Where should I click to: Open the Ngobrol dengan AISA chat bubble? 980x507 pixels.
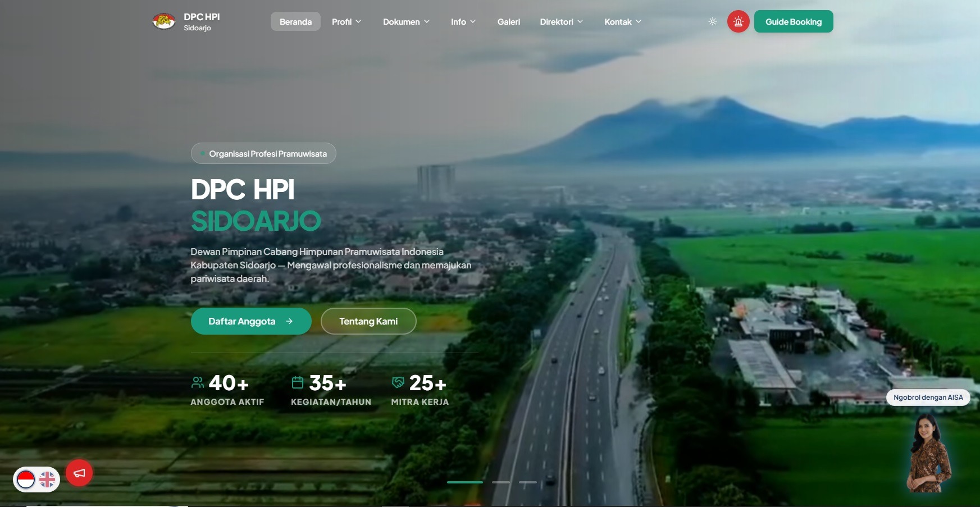[928, 397]
